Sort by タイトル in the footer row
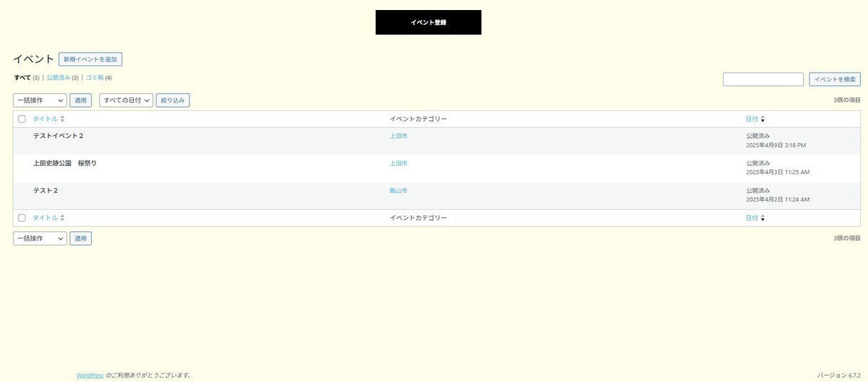Screen dimensions: 868x382 coord(45,218)
